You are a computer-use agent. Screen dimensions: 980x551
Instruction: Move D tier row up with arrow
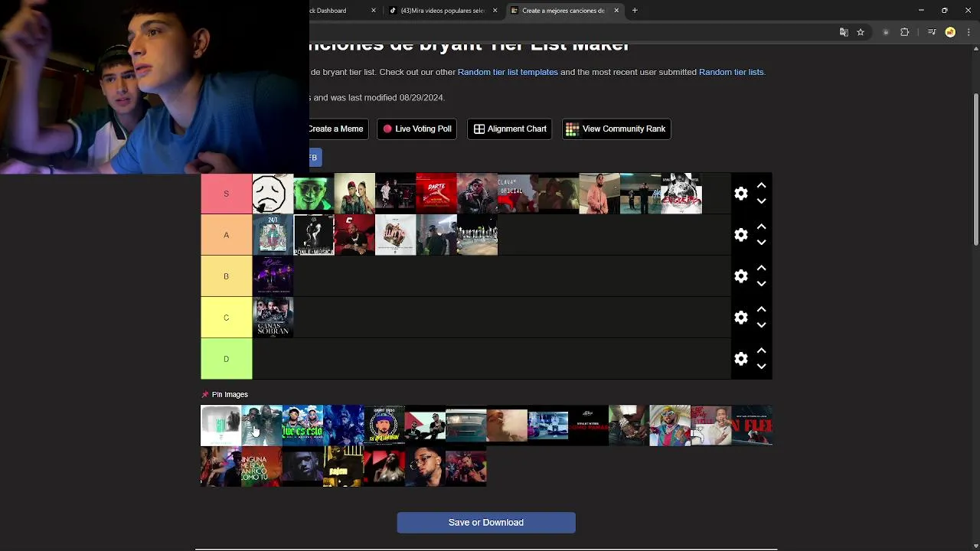point(761,351)
